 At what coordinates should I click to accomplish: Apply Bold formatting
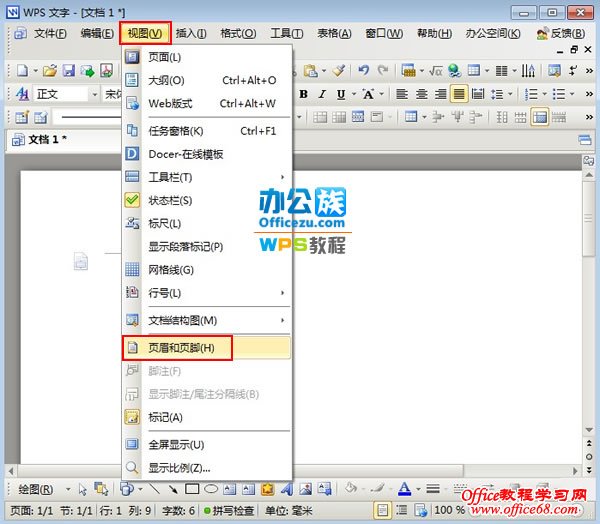coord(304,94)
